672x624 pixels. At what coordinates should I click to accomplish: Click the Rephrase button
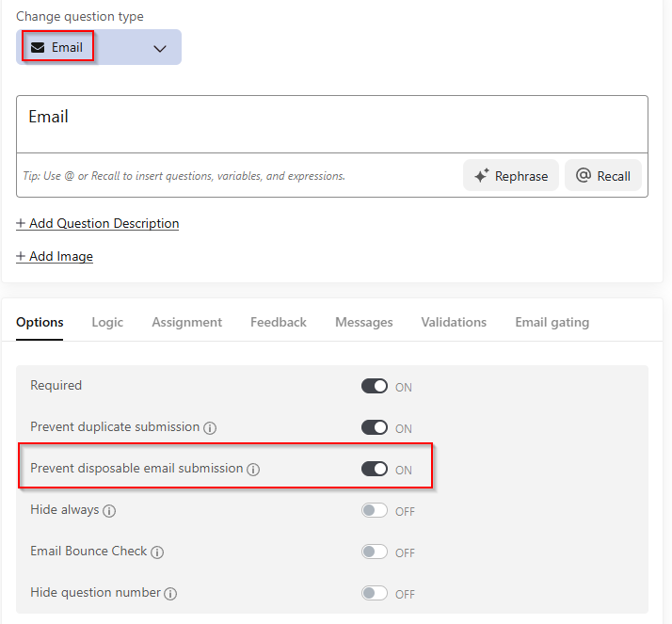511,176
